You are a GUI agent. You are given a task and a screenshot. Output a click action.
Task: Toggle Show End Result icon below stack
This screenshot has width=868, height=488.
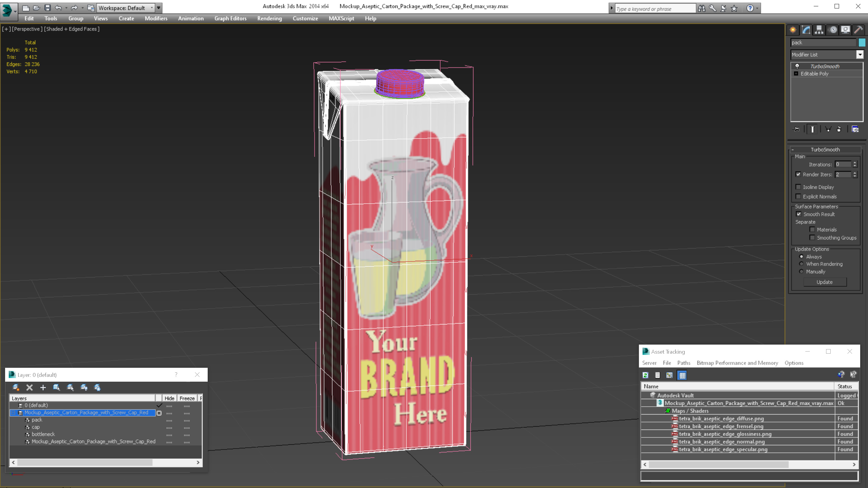pos(812,129)
